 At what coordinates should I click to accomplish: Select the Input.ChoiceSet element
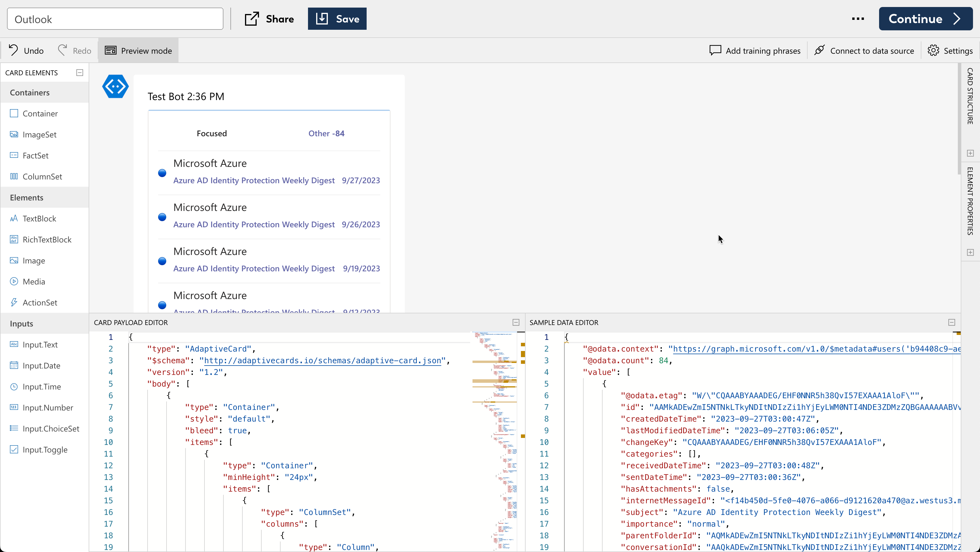[45, 429]
